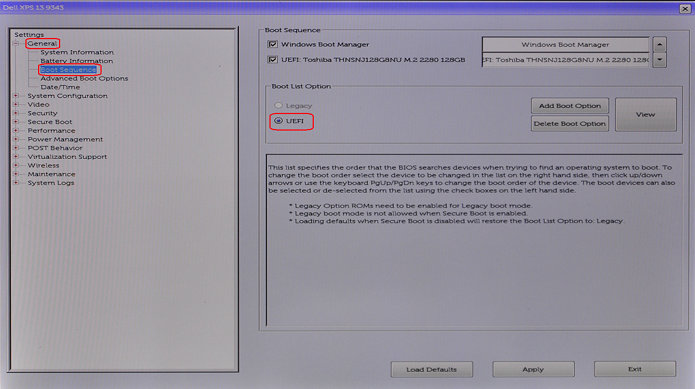Expand the Performance node
The image size is (695, 389).
pyautogui.click(x=16, y=131)
